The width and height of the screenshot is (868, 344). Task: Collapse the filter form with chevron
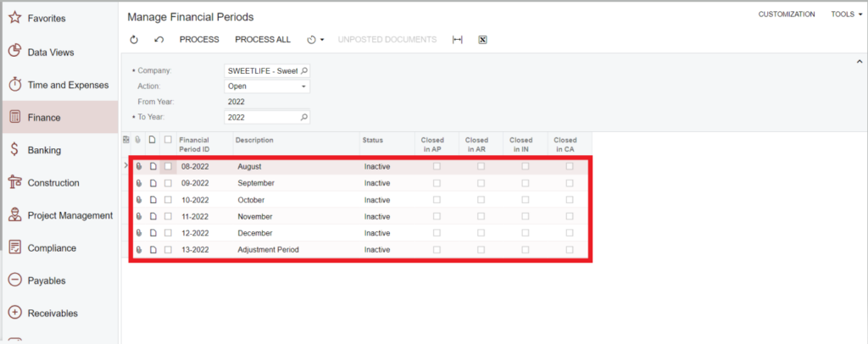tap(859, 60)
